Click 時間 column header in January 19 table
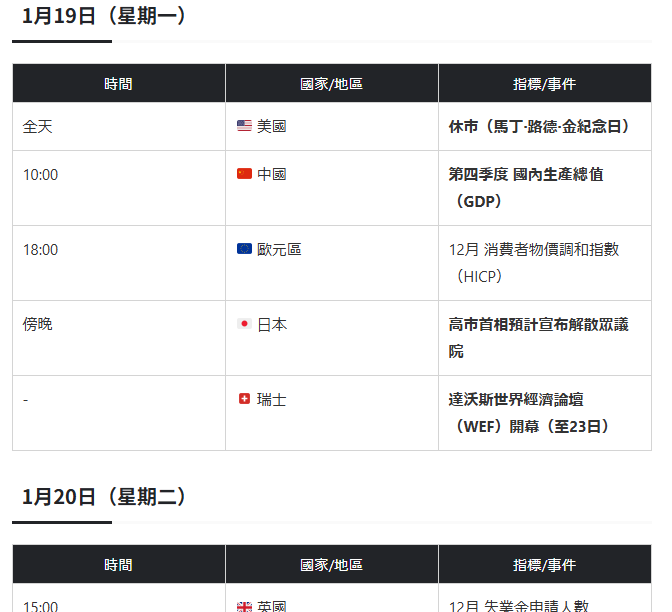The width and height of the screenshot is (672, 612). [118, 84]
